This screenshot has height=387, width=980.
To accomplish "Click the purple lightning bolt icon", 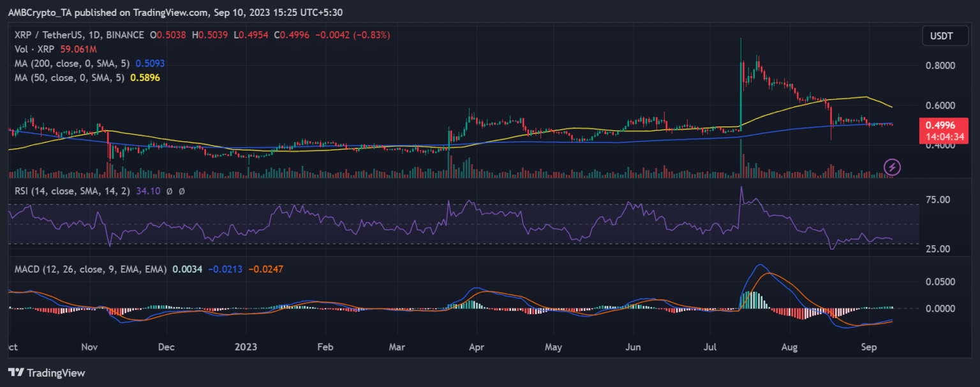I will pyautogui.click(x=892, y=167).
